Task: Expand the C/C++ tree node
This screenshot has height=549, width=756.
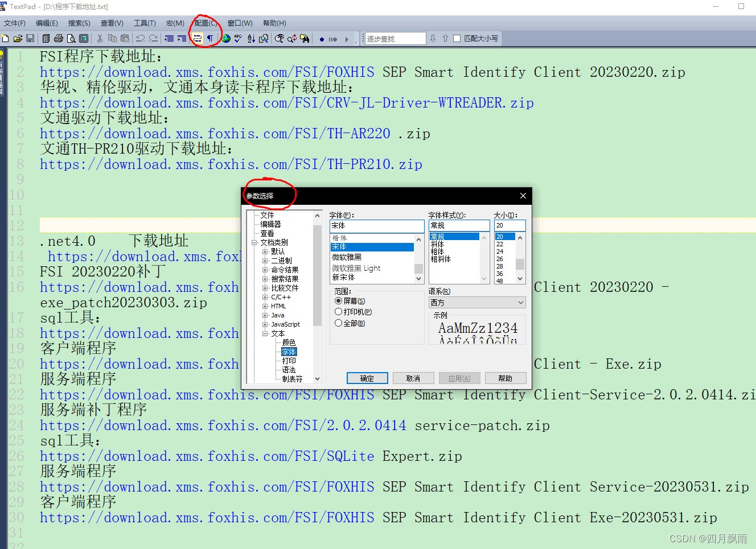Action: [265, 297]
